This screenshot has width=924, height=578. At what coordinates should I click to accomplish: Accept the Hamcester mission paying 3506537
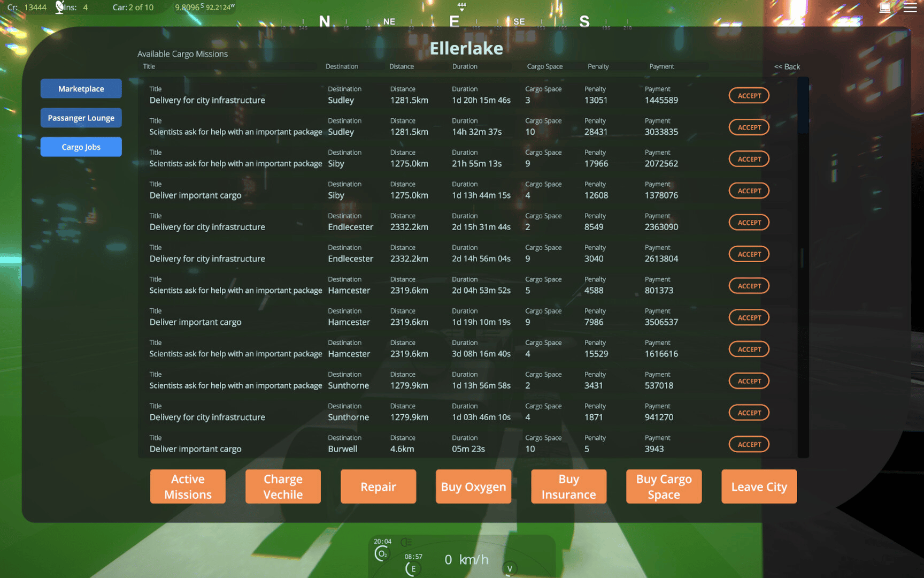(x=749, y=318)
